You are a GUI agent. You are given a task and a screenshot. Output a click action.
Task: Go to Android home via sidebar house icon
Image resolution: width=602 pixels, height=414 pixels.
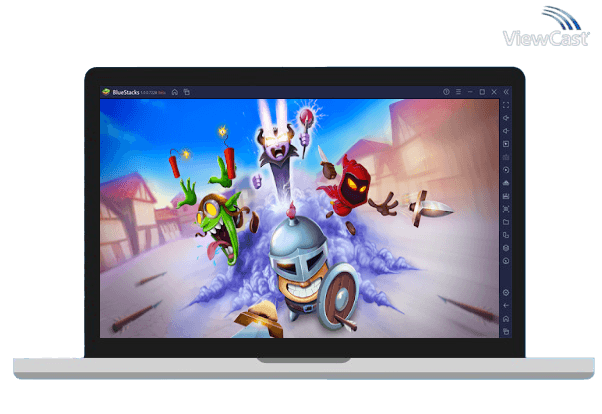pyautogui.click(x=506, y=319)
